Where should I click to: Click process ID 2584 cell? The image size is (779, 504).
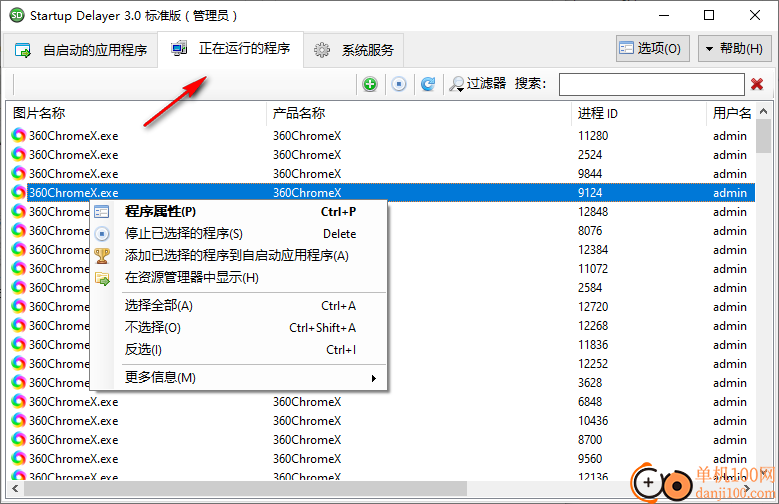590,288
